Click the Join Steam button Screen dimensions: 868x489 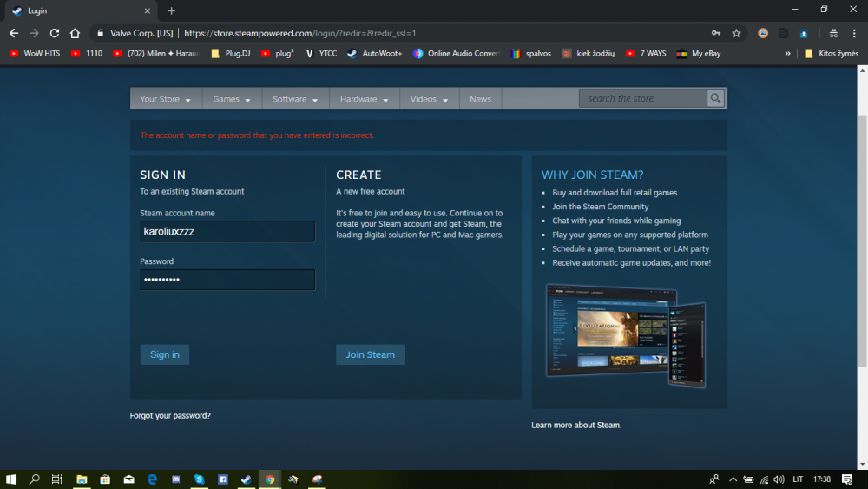point(371,354)
